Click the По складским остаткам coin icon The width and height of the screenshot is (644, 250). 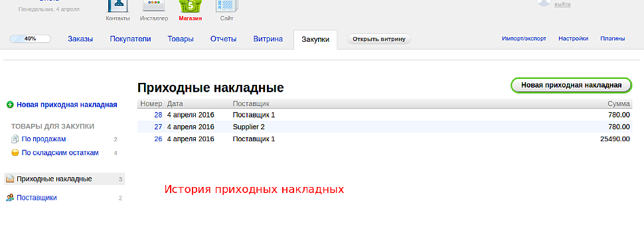click(15, 153)
